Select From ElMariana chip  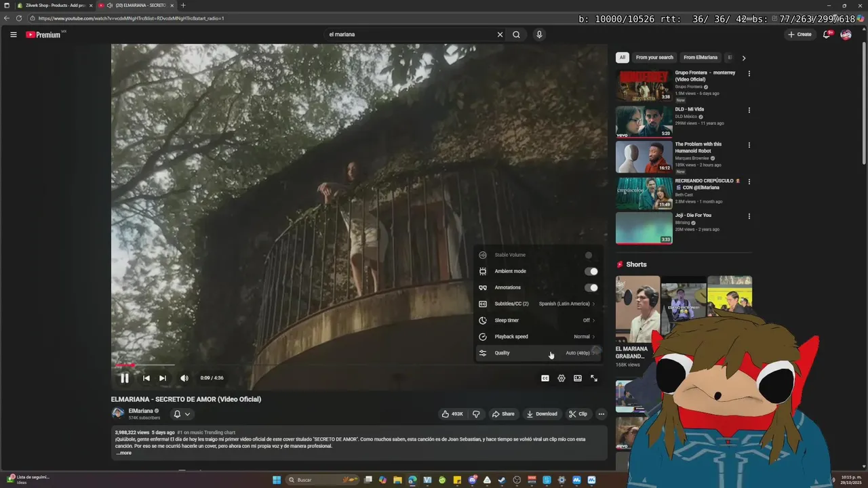click(x=701, y=58)
